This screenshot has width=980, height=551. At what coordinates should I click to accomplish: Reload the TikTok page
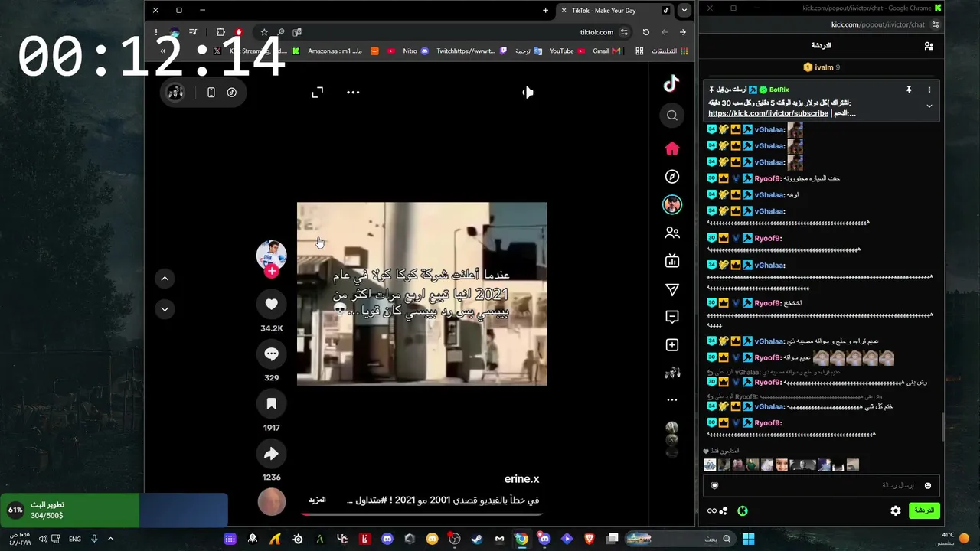(645, 32)
